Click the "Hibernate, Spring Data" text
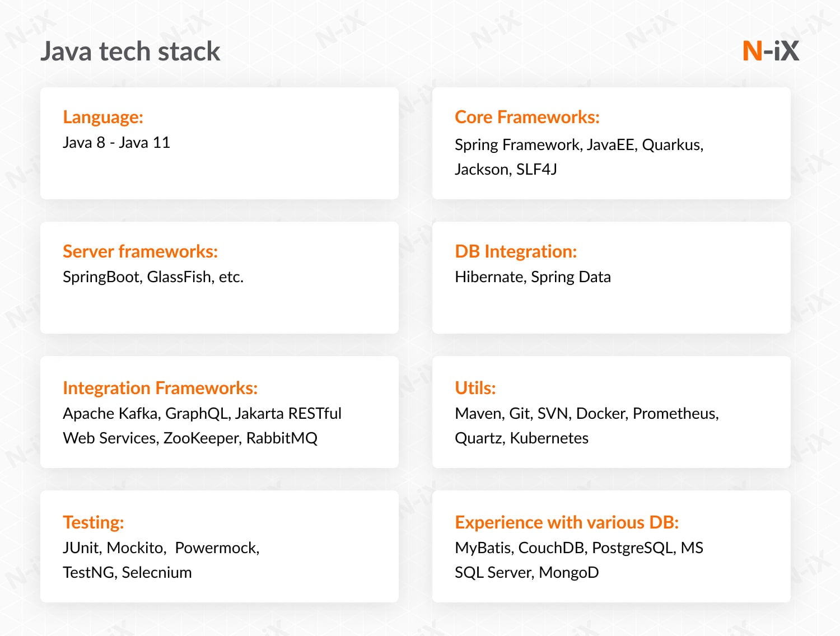 point(533,277)
